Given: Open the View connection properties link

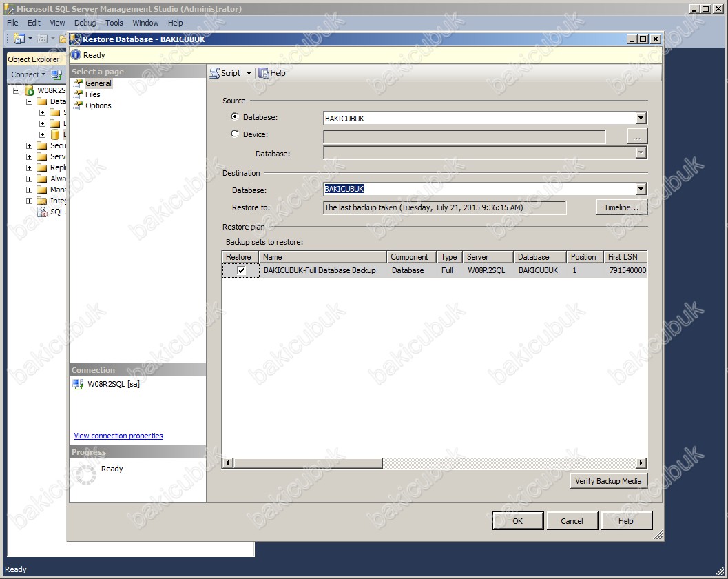Looking at the screenshot, I should click(x=118, y=436).
